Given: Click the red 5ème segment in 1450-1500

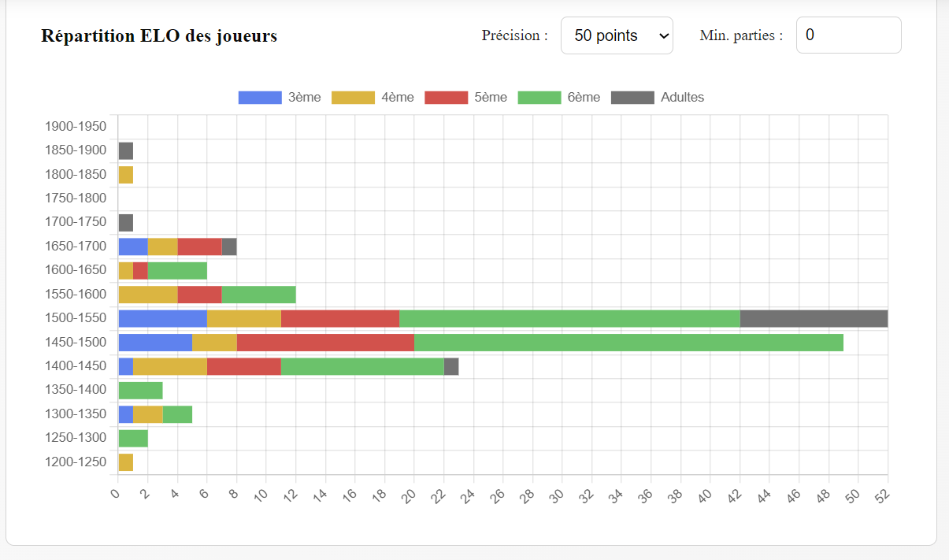Looking at the screenshot, I should 325,342.
